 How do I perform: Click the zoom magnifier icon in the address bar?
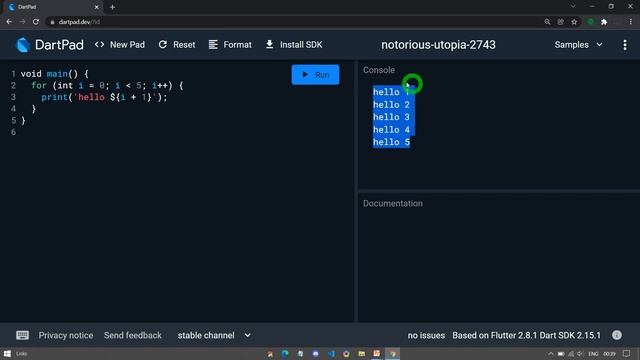click(547, 22)
